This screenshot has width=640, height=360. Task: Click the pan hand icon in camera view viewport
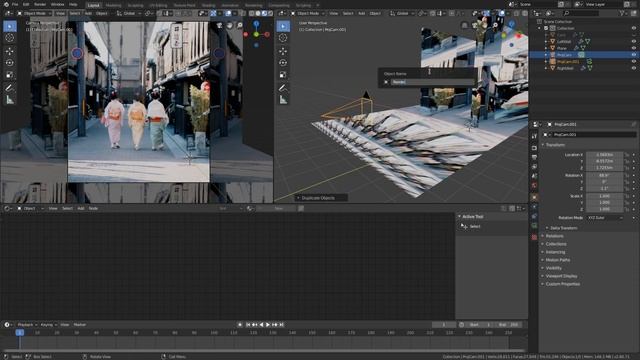pos(230,25)
